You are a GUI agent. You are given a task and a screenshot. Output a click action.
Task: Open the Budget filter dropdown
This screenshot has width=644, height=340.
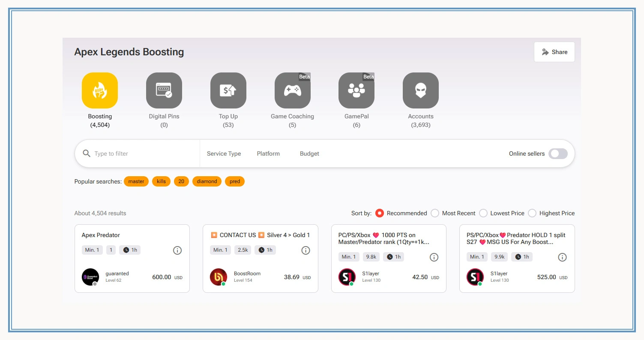coord(309,153)
